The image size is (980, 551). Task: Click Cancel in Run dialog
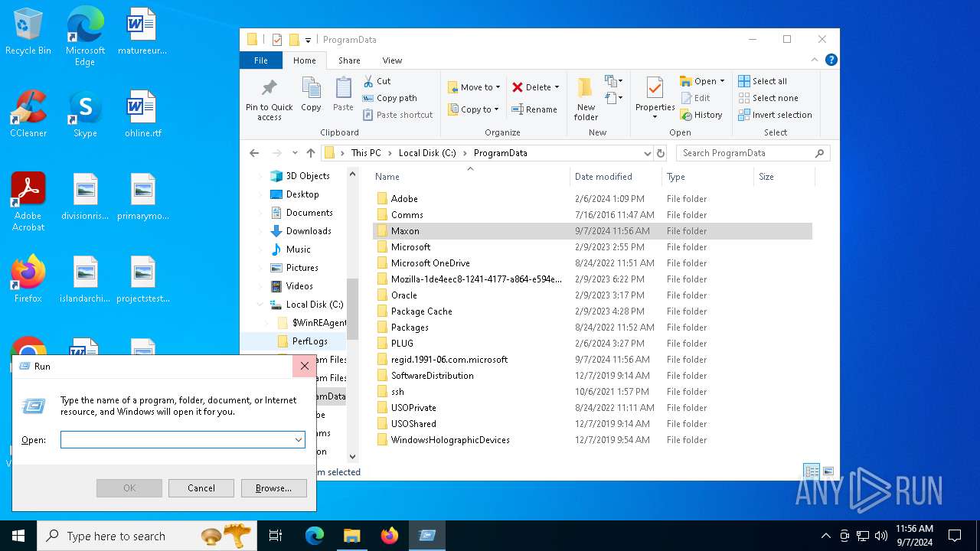pos(201,488)
